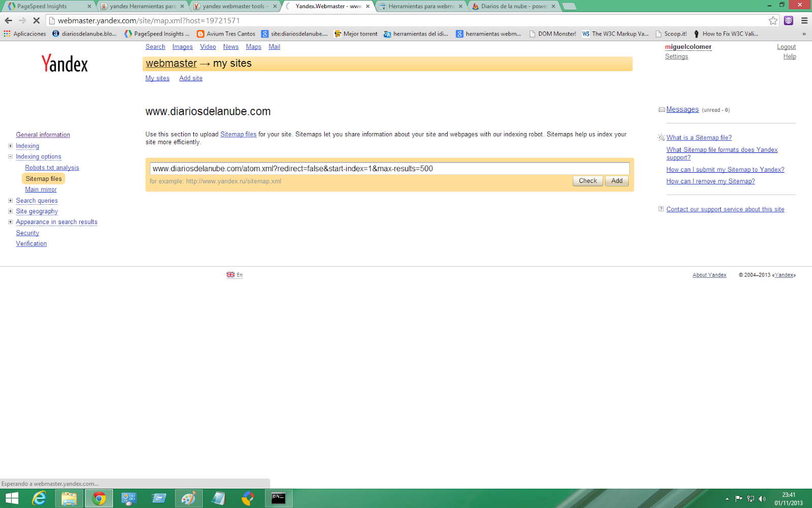This screenshot has width=812, height=508.
Task: Open the Add site link
Action: [190, 78]
